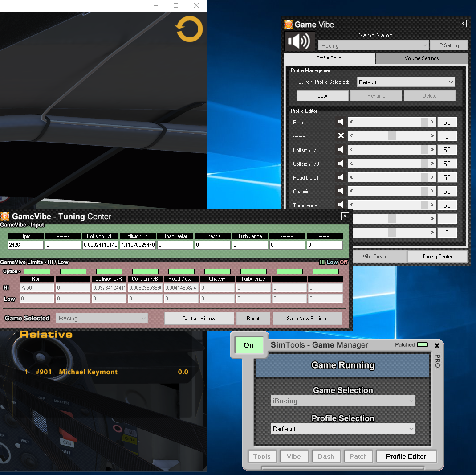Click the Collision F/B slider right arrow
476x475 pixels.
tap(432, 164)
